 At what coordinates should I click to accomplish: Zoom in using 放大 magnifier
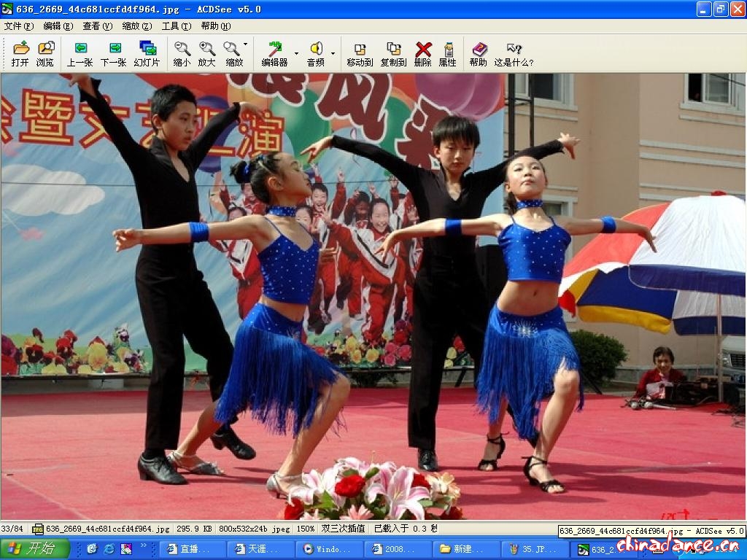click(x=206, y=54)
